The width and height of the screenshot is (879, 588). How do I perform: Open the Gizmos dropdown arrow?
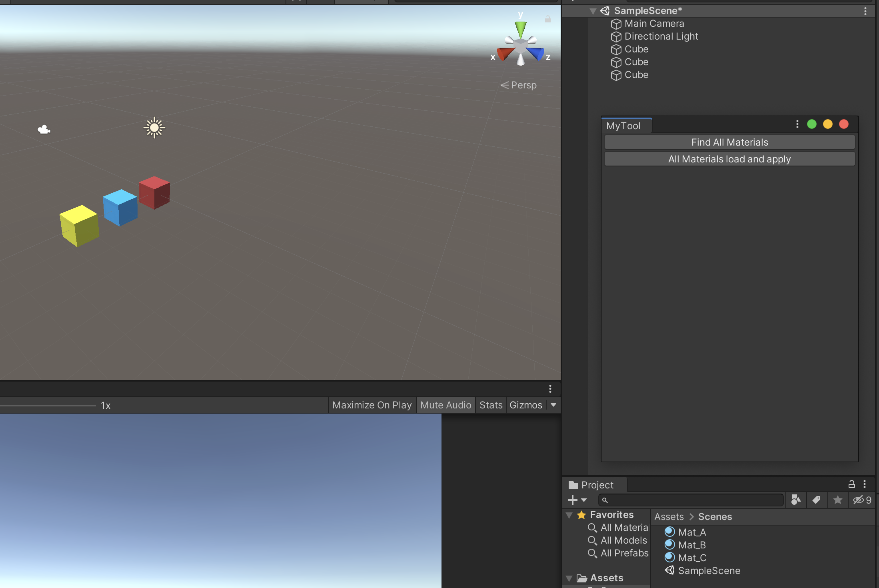(553, 405)
